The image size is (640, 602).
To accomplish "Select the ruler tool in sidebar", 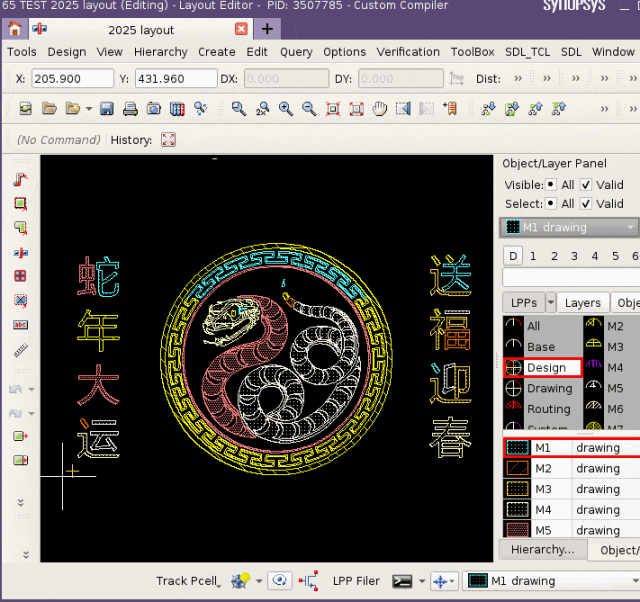I will pyautogui.click(x=20, y=350).
